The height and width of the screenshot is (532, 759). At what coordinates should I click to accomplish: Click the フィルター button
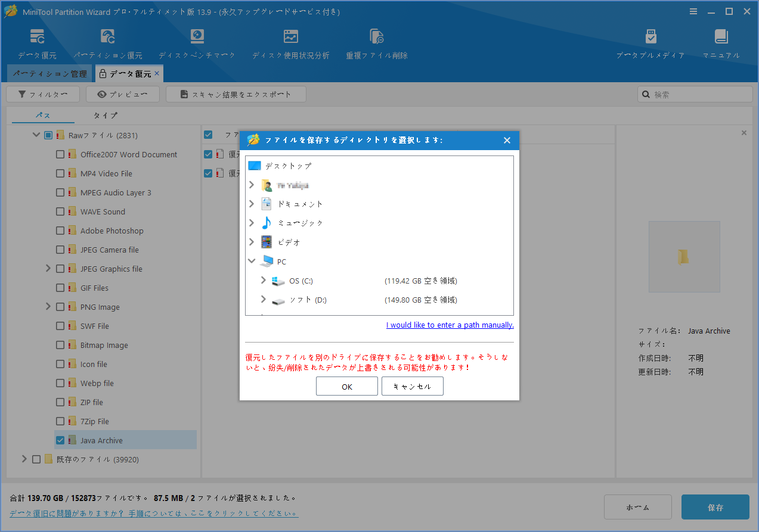(42, 94)
